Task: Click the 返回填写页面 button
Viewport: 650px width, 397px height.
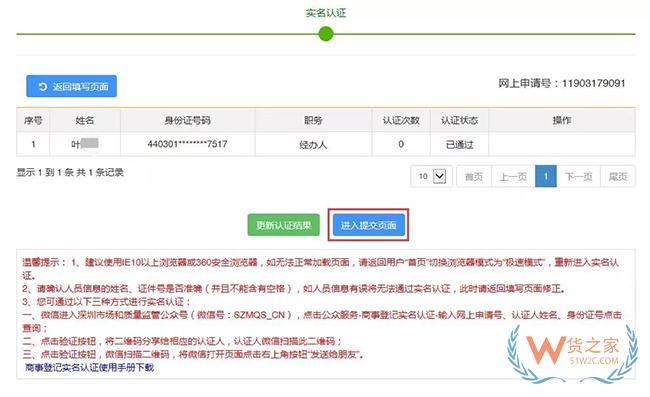Action: [x=71, y=86]
